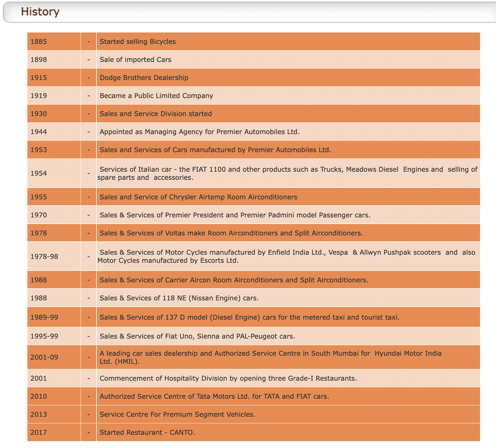
Task: Select the 1995-99 year cell
Action: pyautogui.click(x=54, y=336)
